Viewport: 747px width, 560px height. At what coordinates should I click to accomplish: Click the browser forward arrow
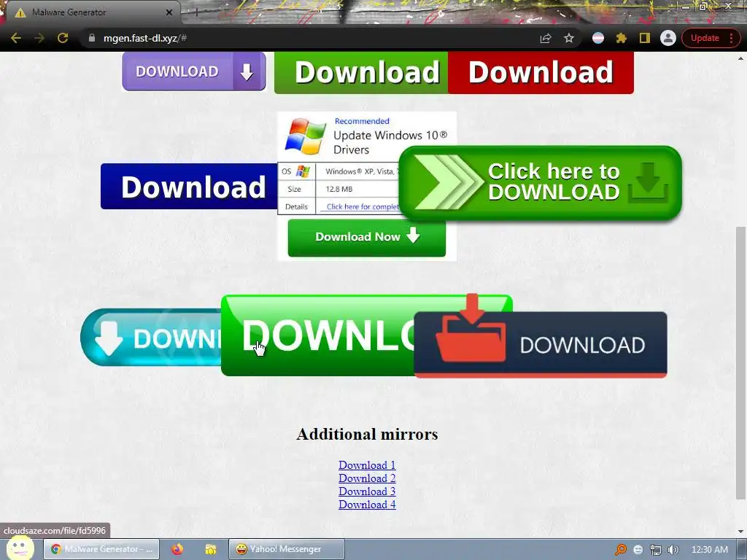[39, 38]
